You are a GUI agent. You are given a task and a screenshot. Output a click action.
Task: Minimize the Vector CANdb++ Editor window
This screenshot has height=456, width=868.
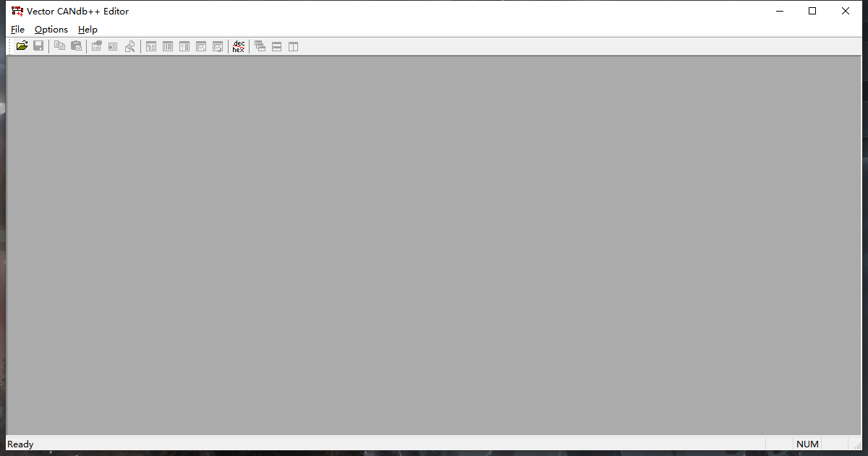(x=780, y=11)
